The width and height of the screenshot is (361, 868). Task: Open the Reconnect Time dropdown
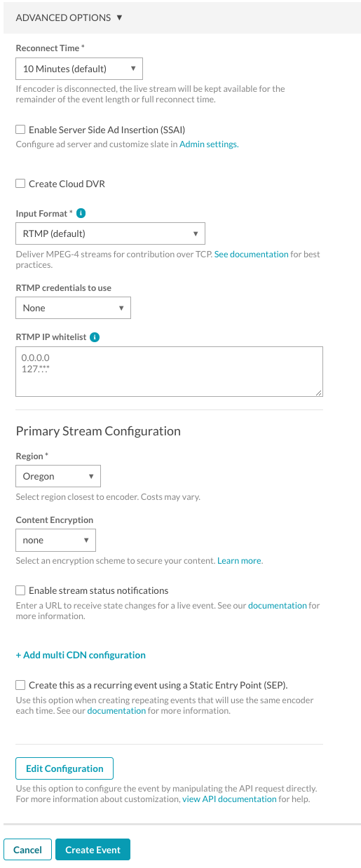tap(79, 69)
